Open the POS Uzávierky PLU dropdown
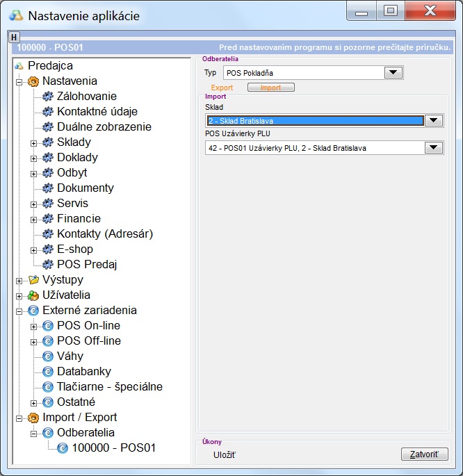This screenshot has height=476, width=463. pyautogui.click(x=434, y=147)
